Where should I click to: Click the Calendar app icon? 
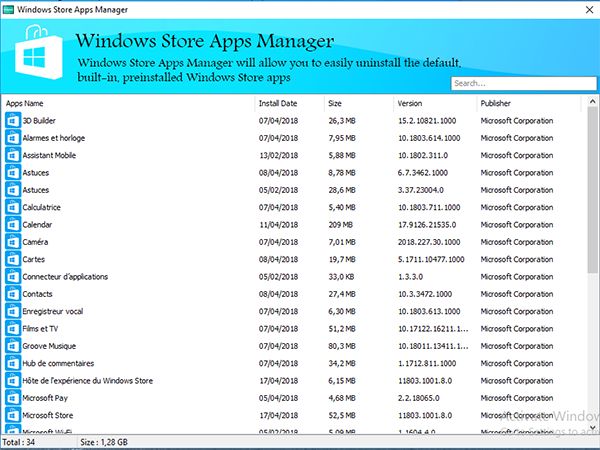pyautogui.click(x=13, y=225)
